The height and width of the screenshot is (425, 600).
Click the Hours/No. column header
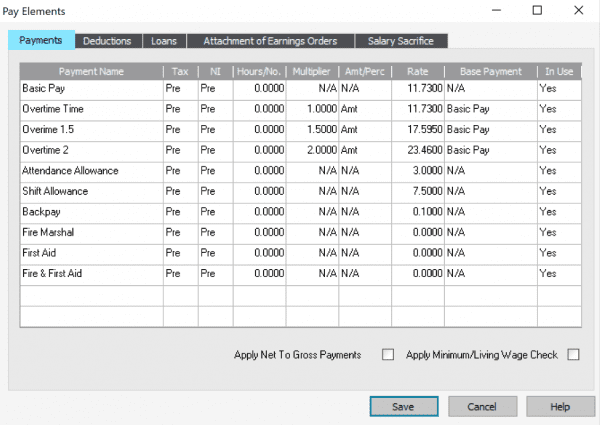pyautogui.click(x=259, y=72)
